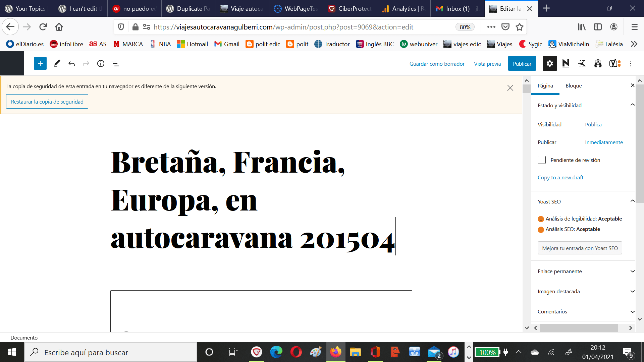
Task: Click the 80% zoom indicator
Action: point(465,27)
